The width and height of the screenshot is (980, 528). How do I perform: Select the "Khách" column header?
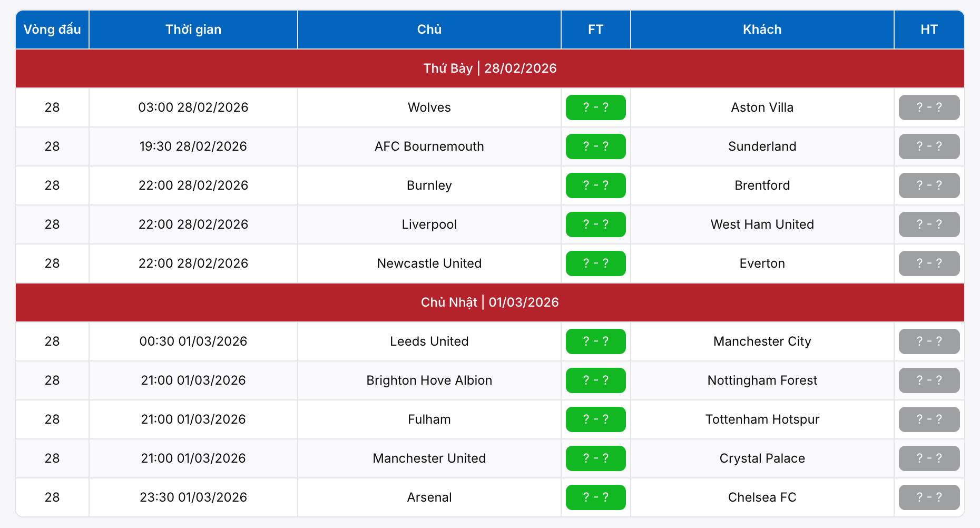762,30
